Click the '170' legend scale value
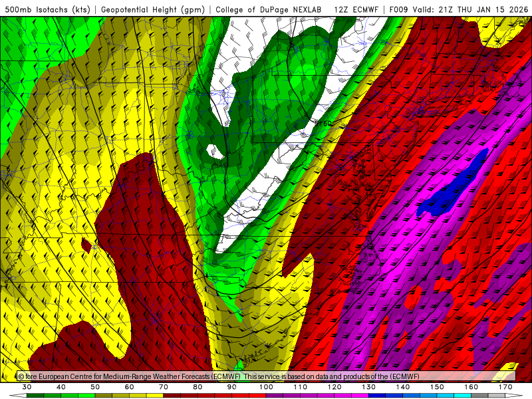Viewport: 532px width, 399px height. pyautogui.click(x=505, y=387)
